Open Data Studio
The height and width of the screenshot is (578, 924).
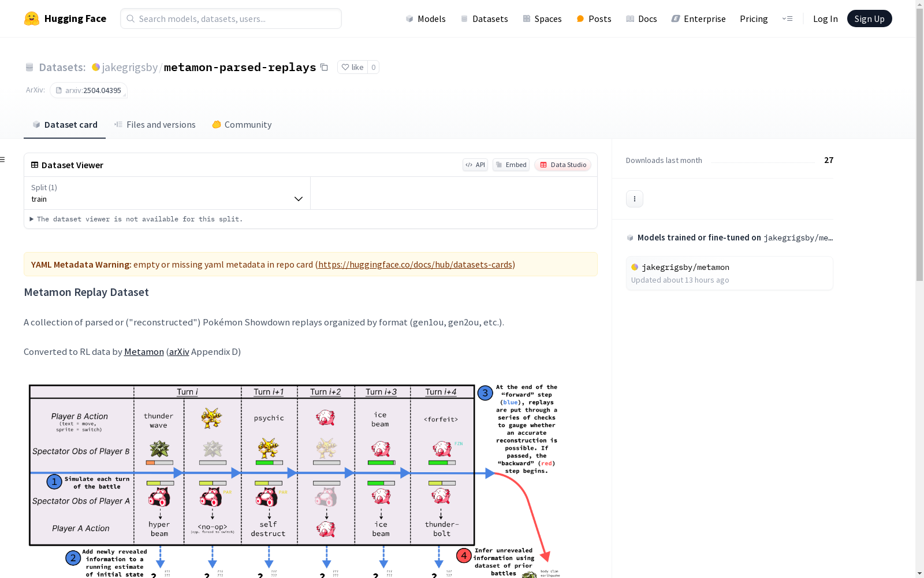pos(562,165)
